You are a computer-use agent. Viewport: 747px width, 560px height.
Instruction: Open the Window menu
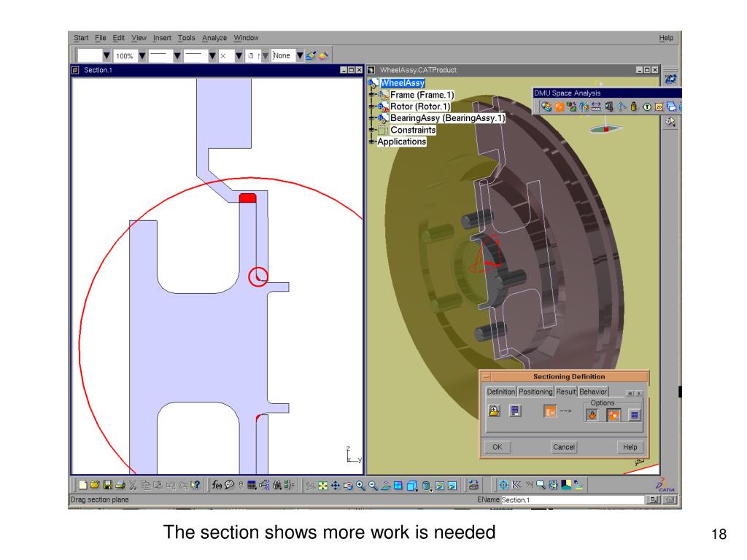click(246, 38)
